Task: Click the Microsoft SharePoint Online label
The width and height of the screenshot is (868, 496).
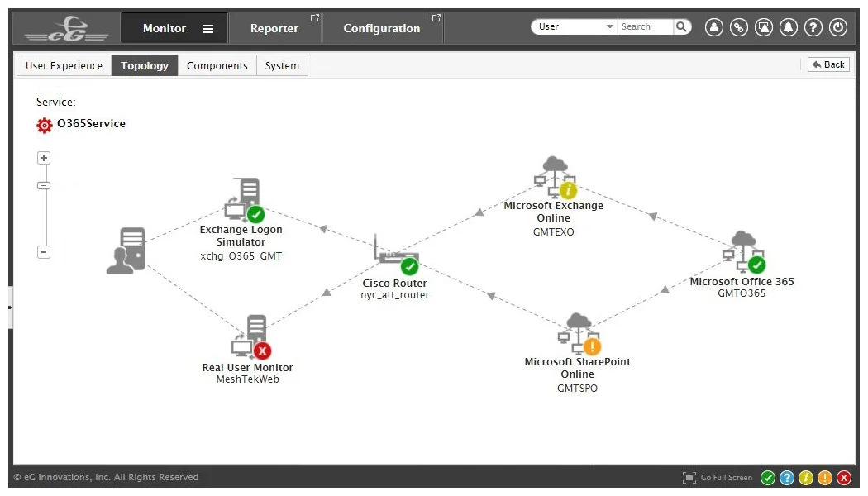Action: (577, 368)
